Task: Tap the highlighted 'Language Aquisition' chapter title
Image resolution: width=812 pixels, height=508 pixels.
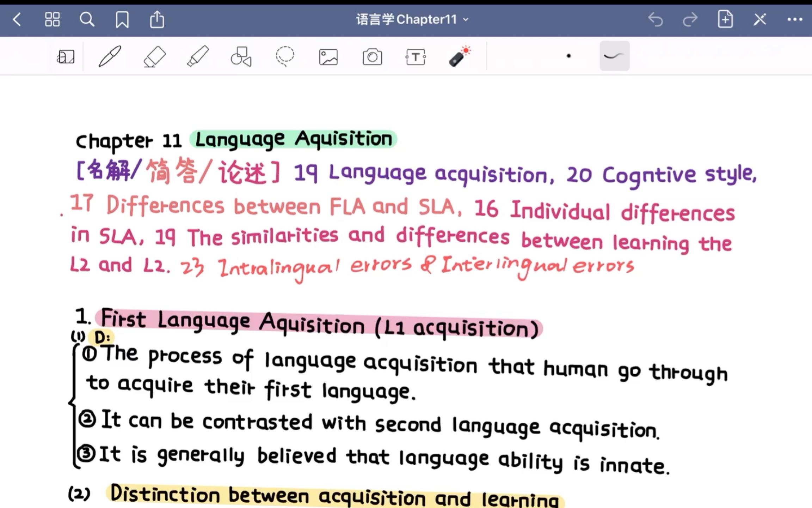Action: [293, 139]
